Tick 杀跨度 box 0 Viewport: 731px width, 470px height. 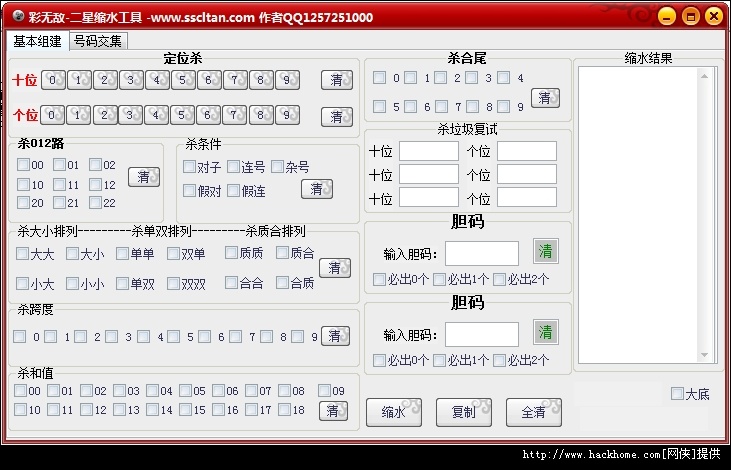20,336
